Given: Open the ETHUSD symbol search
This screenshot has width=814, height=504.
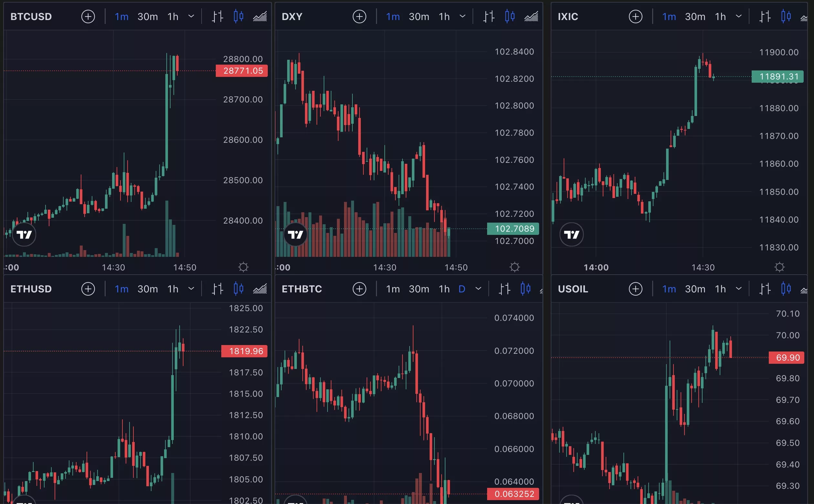Looking at the screenshot, I should click(31, 289).
